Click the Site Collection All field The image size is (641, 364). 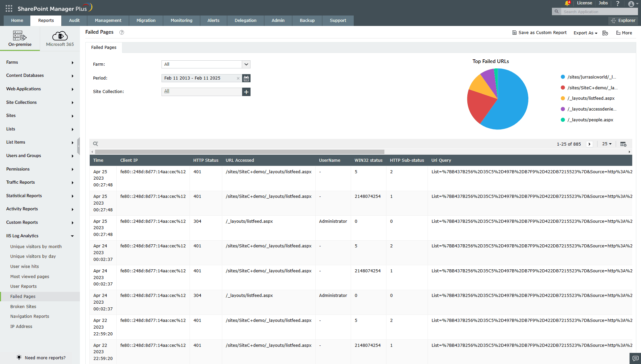(202, 92)
